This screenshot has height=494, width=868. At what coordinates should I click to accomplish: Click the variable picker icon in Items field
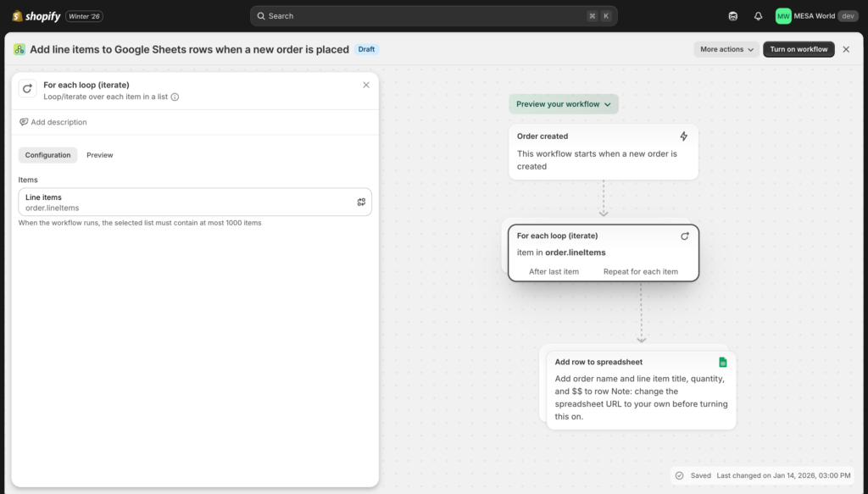click(x=361, y=202)
